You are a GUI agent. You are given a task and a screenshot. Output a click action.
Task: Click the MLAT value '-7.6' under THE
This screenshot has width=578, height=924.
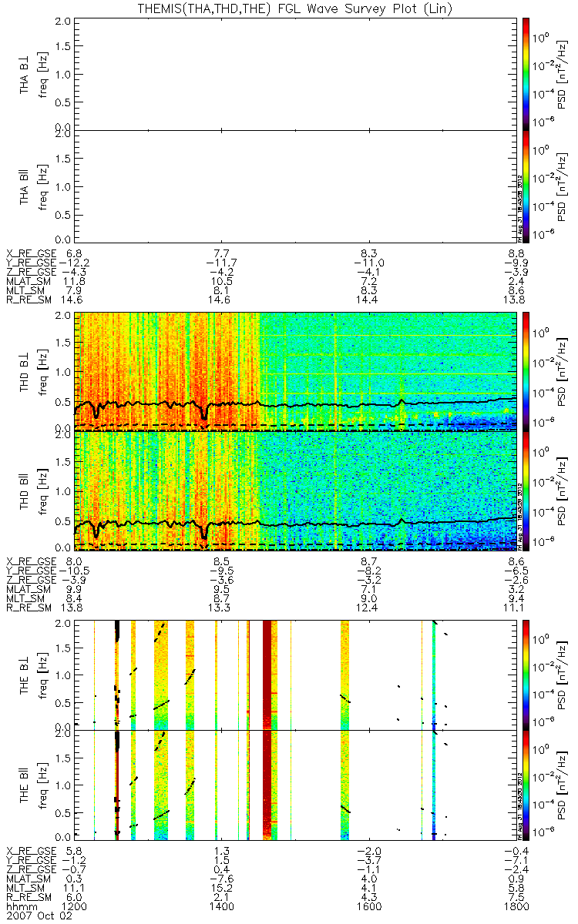[221, 877]
